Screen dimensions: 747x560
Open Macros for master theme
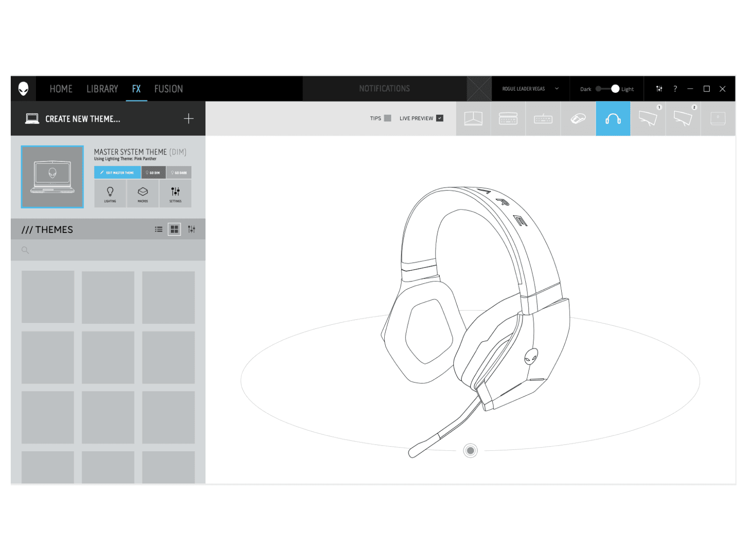143,193
